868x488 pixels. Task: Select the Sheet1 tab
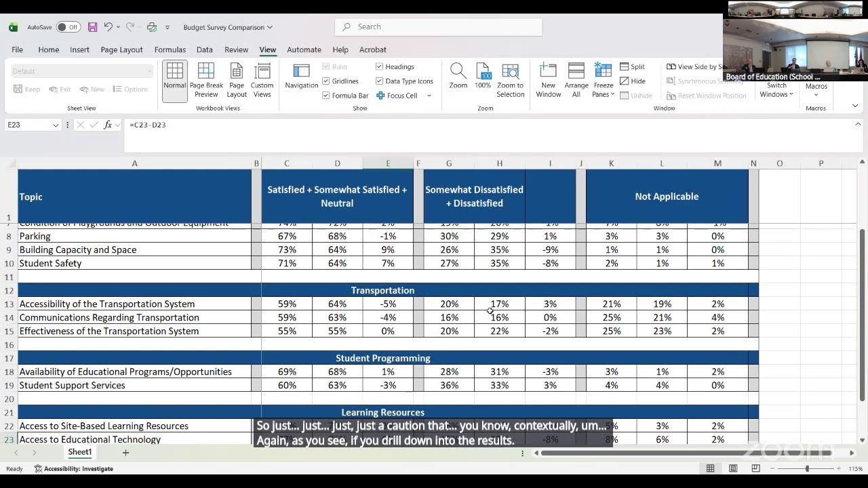(79, 452)
